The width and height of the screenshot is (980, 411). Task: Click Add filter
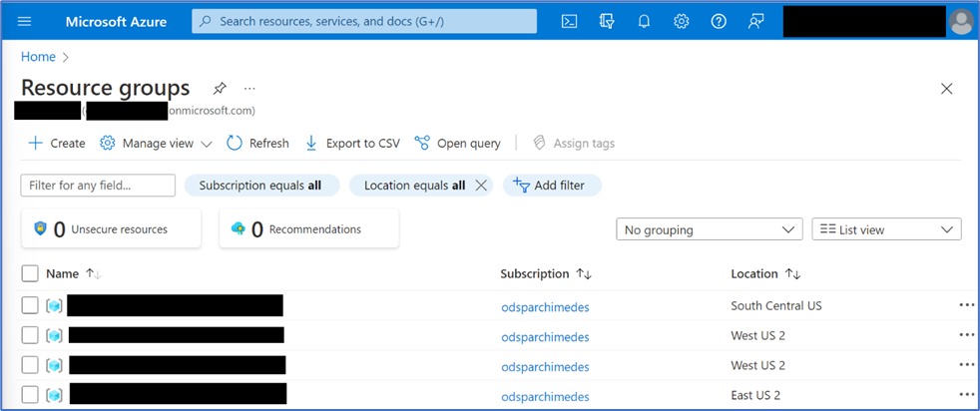(x=552, y=186)
